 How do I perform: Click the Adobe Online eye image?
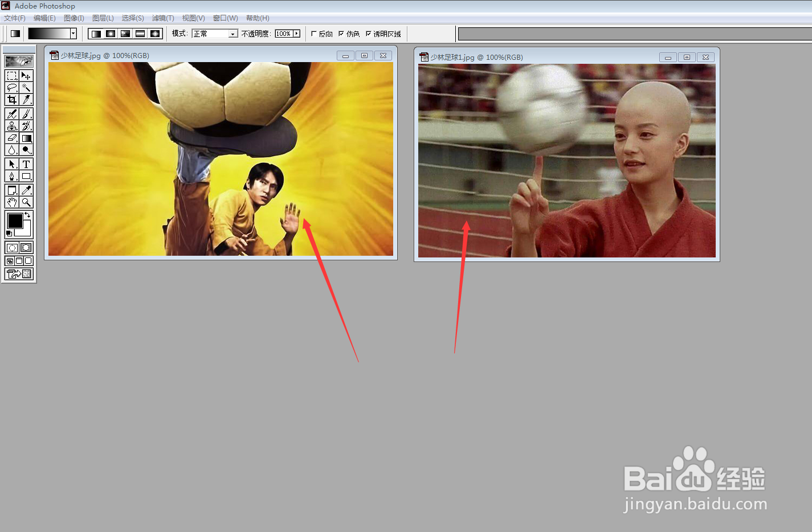tap(19, 61)
